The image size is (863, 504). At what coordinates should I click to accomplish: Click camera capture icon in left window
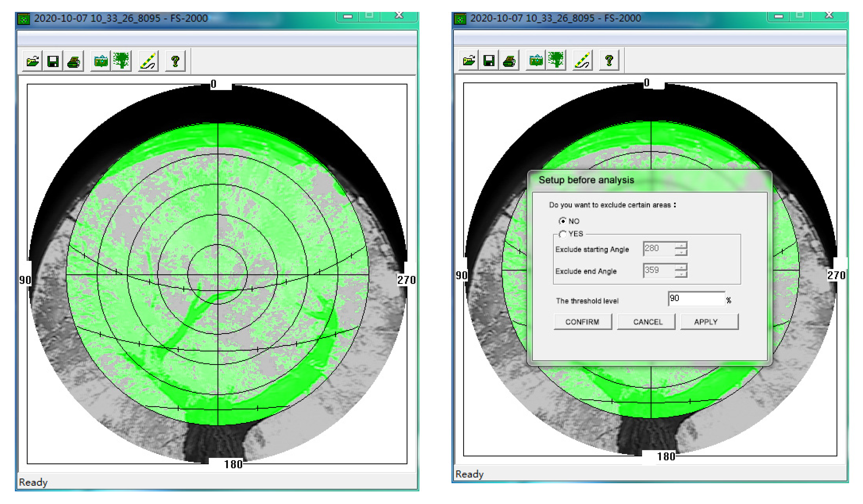[x=101, y=62]
